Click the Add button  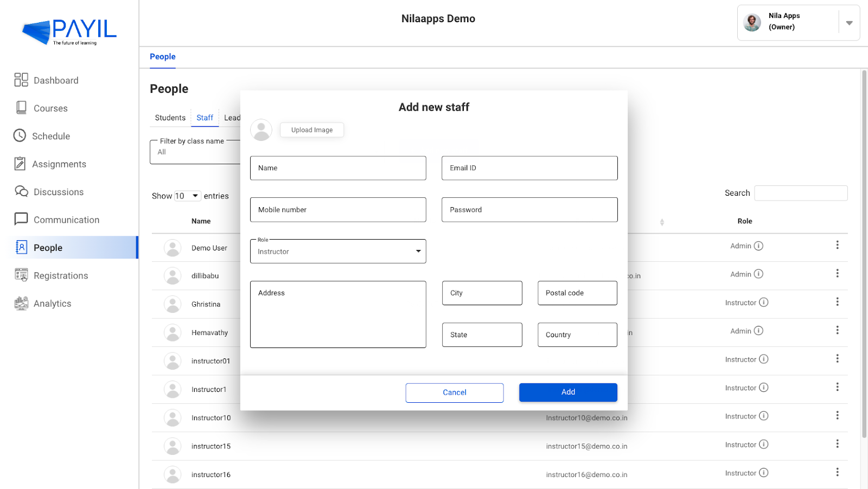tap(568, 392)
